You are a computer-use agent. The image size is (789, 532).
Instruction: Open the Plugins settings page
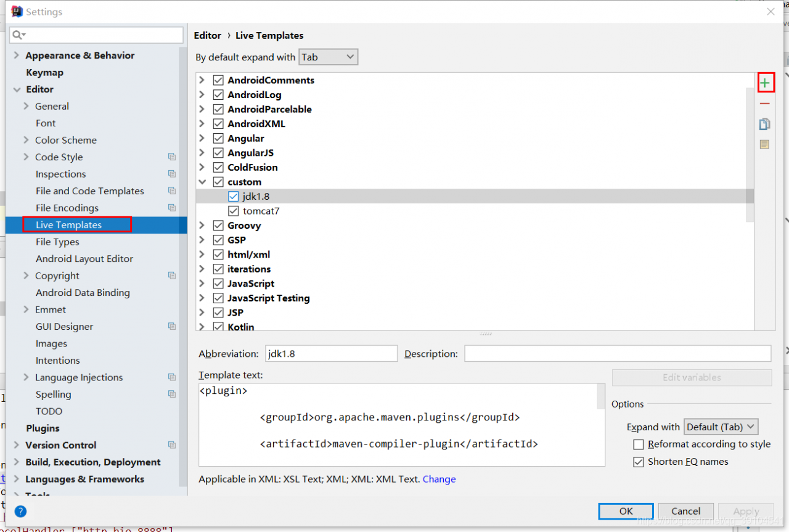tap(43, 428)
